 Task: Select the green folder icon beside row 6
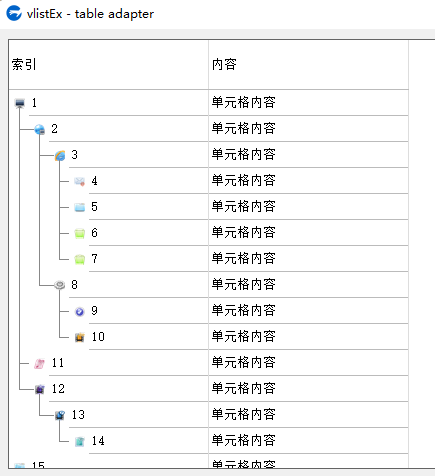80,233
